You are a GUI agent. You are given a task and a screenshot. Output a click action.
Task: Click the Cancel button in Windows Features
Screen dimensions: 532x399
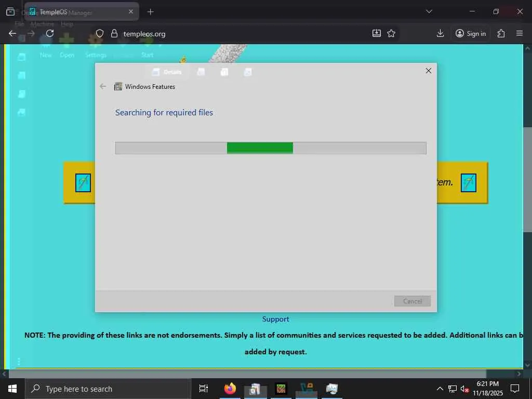(412, 301)
